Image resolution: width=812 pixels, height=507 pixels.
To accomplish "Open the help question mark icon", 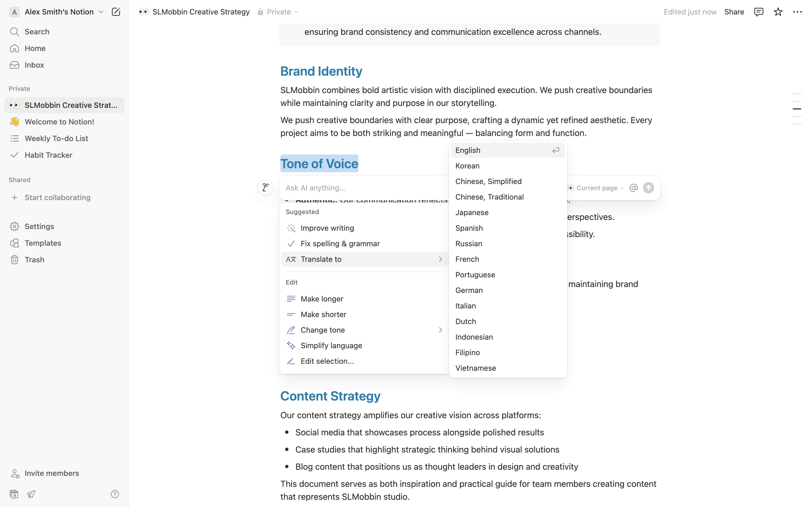I will tap(115, 494).
